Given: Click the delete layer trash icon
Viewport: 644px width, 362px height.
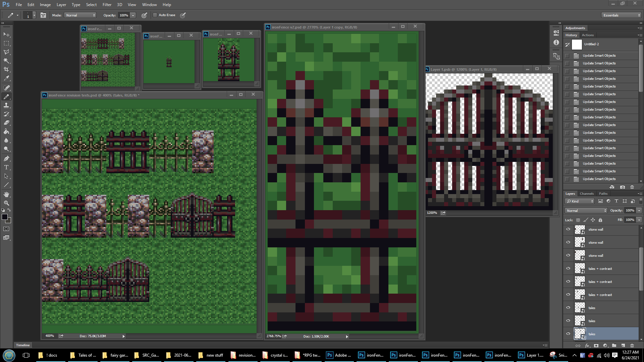Looking at the screenshot, I should pos(632,345).
